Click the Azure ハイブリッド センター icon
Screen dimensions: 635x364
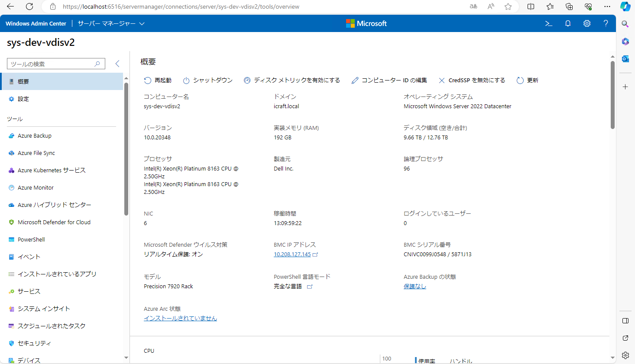point(11,205)
